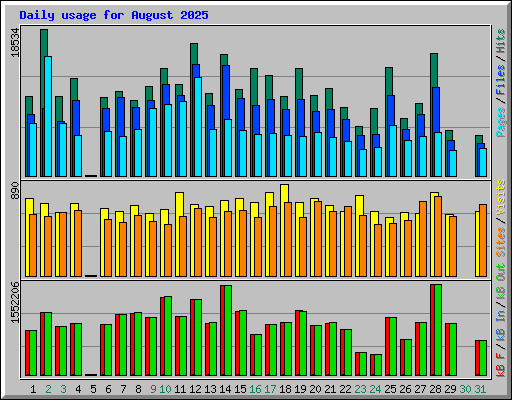Select the 18534 axis value
The width and height of the screenshot is (512, 400).
[15, 42]
